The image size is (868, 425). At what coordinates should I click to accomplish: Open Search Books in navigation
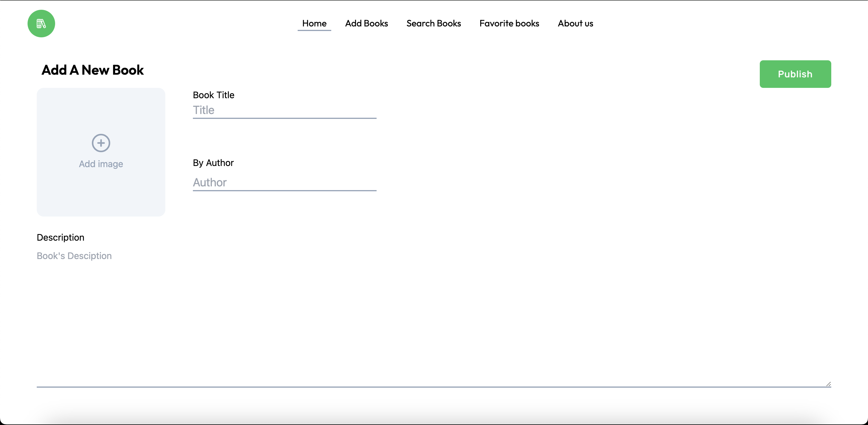point(434,23)
